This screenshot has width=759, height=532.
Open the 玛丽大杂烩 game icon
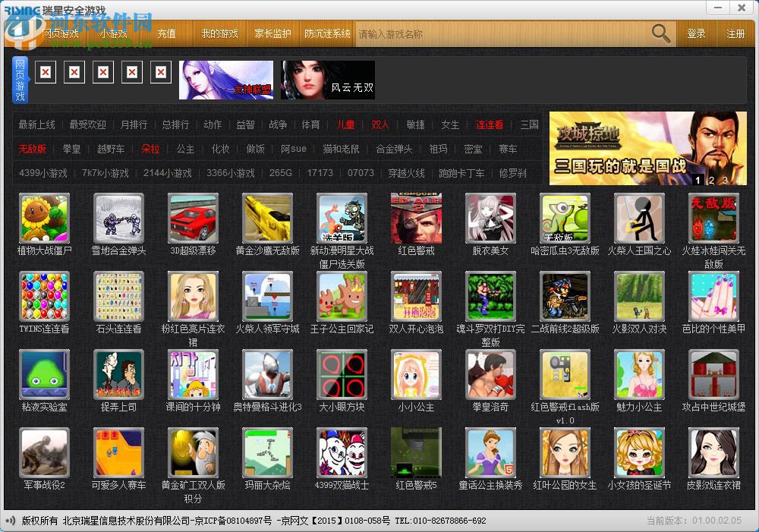pos(268,452)
